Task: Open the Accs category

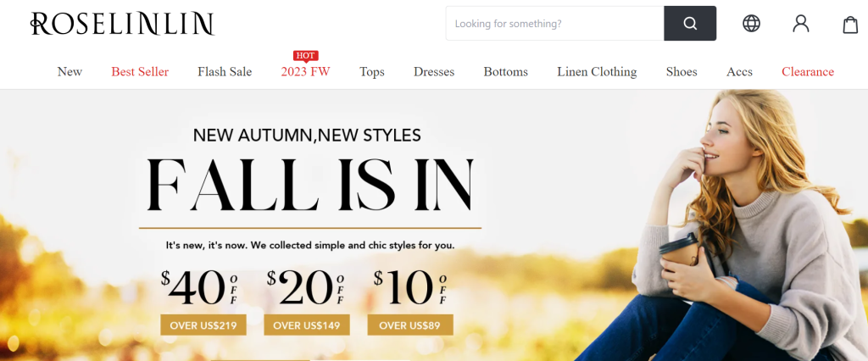Action: pos(739,71)
